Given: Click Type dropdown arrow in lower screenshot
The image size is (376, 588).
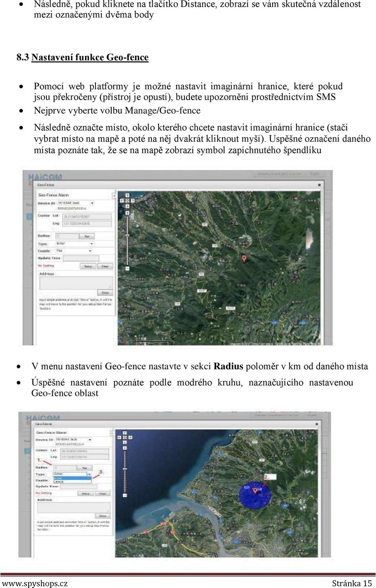Looking at the screenshot, I should point(89,474).
